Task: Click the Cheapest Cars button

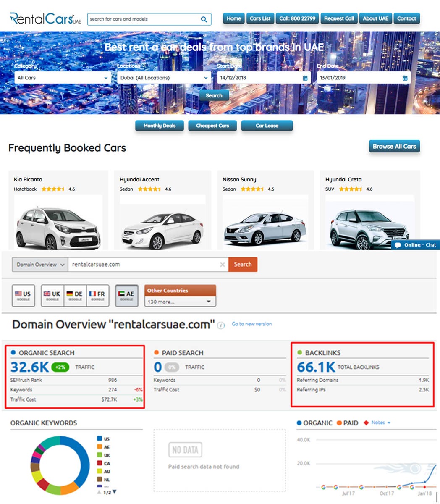Action: point(212,126)
